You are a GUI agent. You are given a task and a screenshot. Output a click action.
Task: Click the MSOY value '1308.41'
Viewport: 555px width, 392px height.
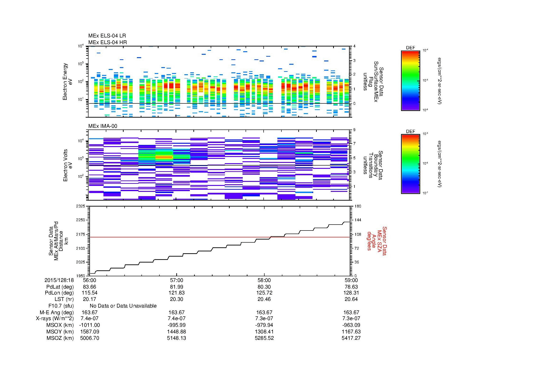tap(264, 332)
